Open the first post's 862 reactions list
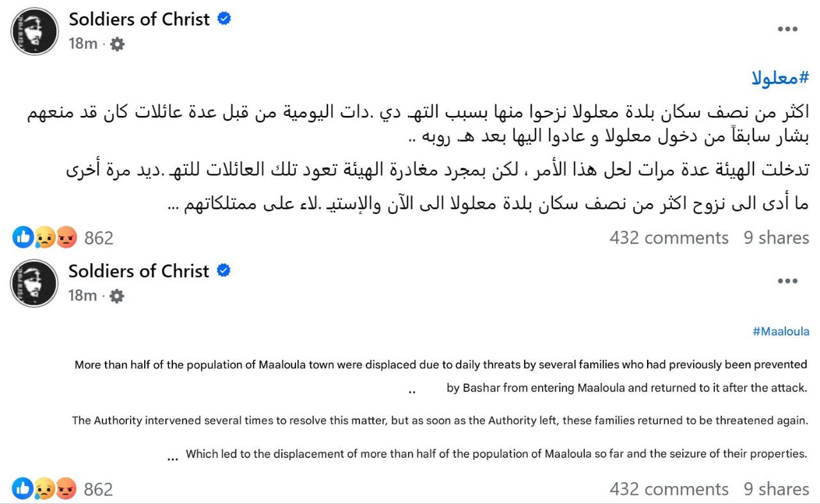Screen dimensions: 820x504 99,238
